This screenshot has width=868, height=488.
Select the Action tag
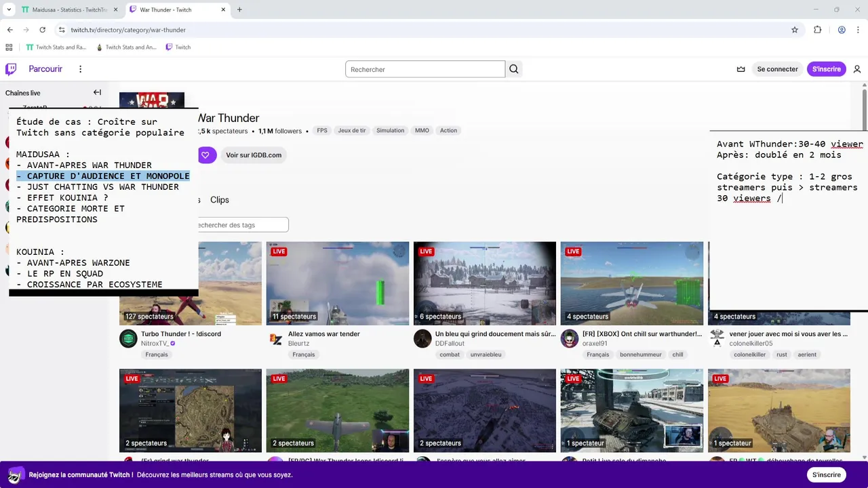point(448,130)
